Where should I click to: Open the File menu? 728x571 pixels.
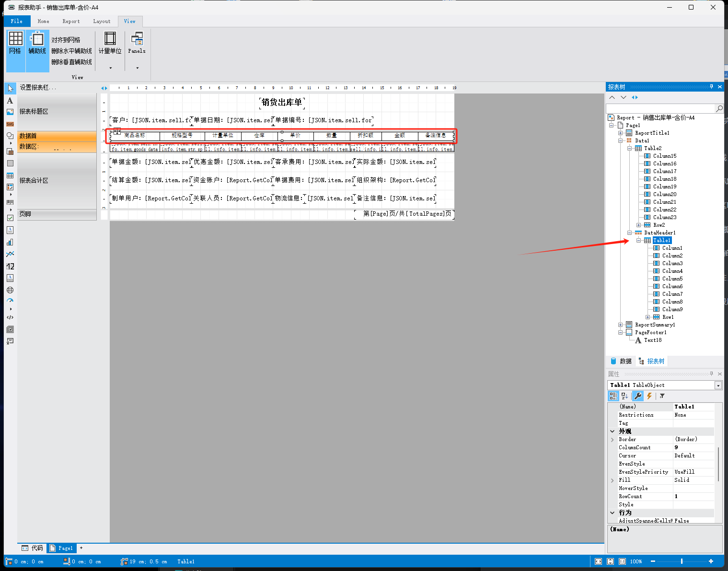coord(17,21)
